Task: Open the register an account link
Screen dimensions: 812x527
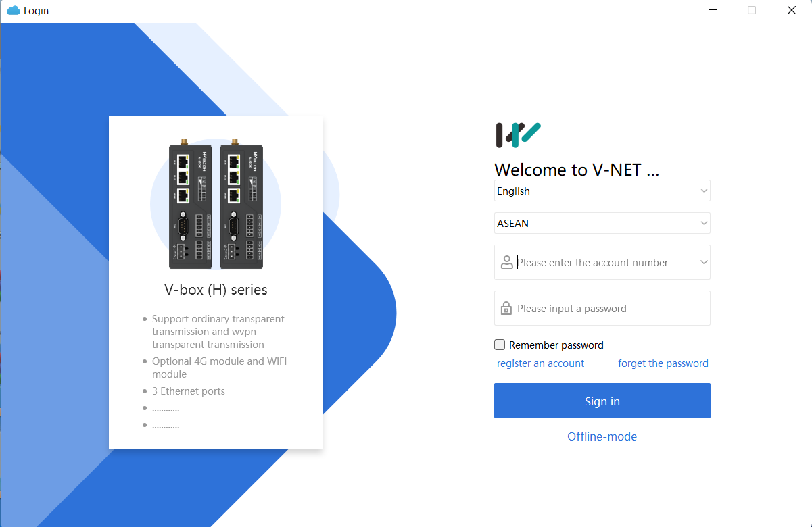Action: [540, 363]
